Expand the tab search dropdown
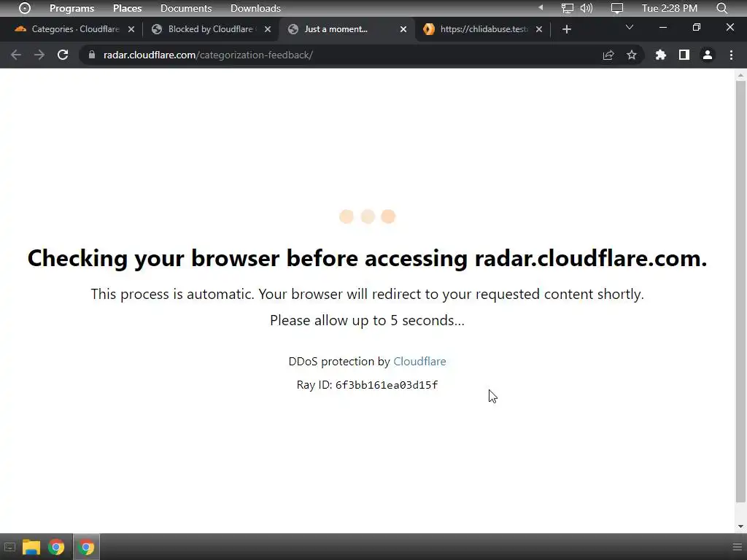 tap(630, 27)
